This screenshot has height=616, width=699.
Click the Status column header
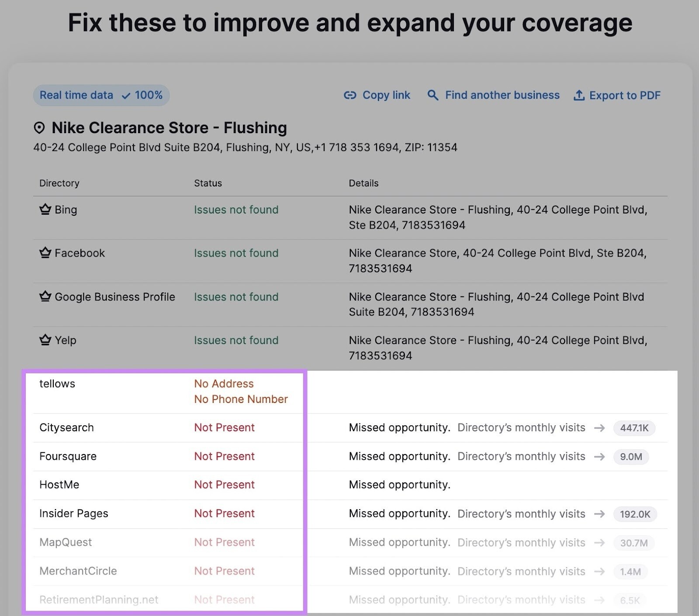(x=208, y=183)
